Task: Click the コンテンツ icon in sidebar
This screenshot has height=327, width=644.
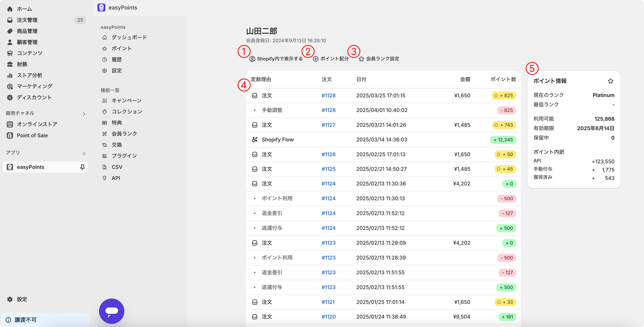Action: [10, 53]
